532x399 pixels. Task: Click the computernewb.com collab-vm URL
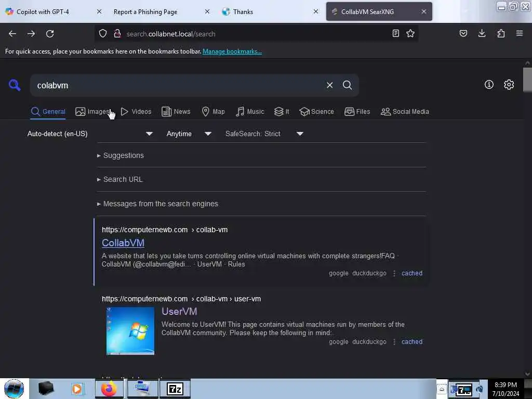pyautogui.click(x=165, y=230)
